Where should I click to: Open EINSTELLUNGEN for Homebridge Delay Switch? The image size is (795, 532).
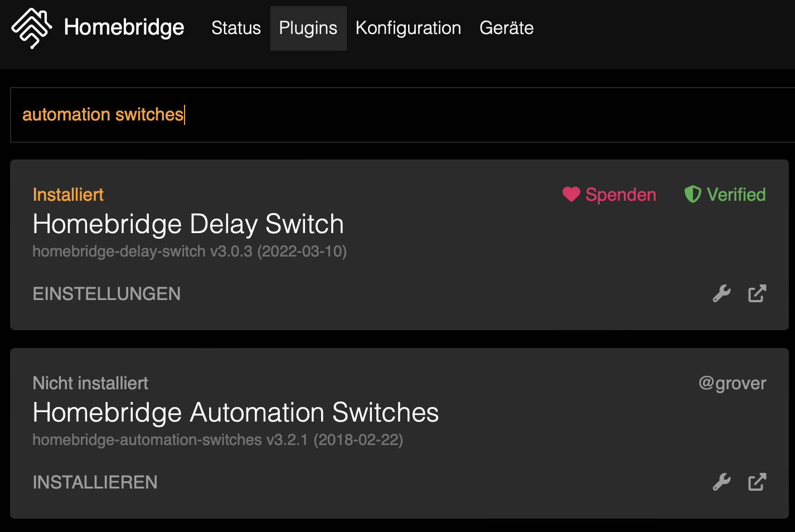coord(106,294)
